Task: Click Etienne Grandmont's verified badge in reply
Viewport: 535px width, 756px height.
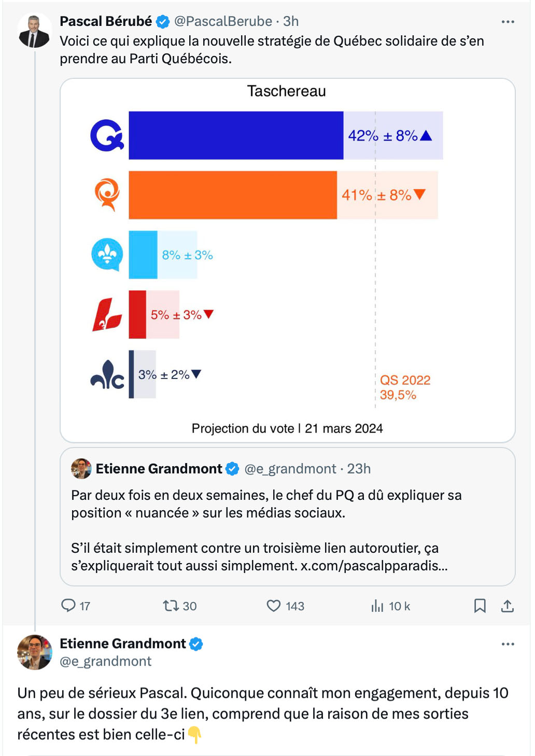Action: (196, 644)
